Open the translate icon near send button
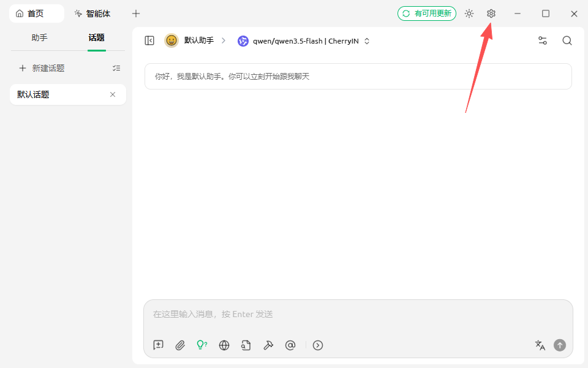This screenshot has width=588, height=368. click(x=540, y=345)
